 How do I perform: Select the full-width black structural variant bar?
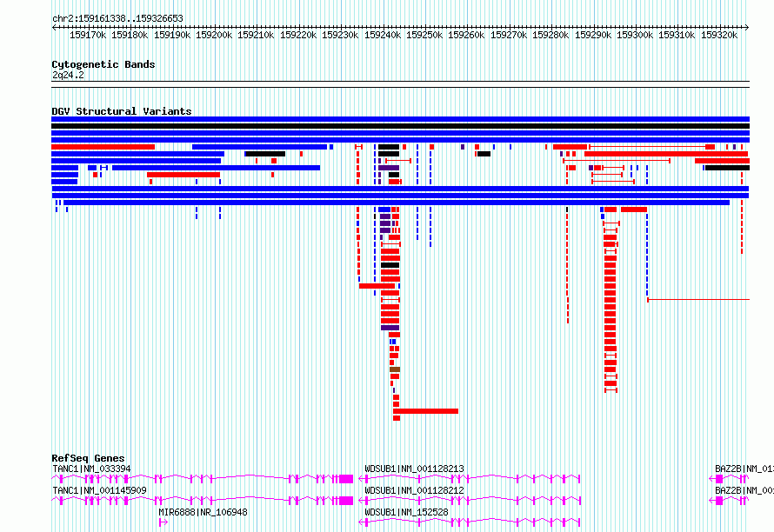point(400,126)
